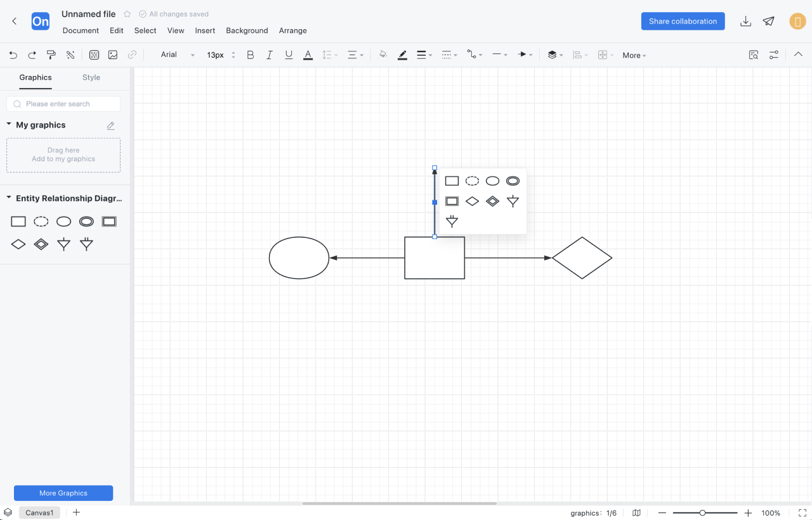Click the paper plane publish icon
Image resolution: width=812 pixels, height=520 pixels.
[x=768, y=22]
